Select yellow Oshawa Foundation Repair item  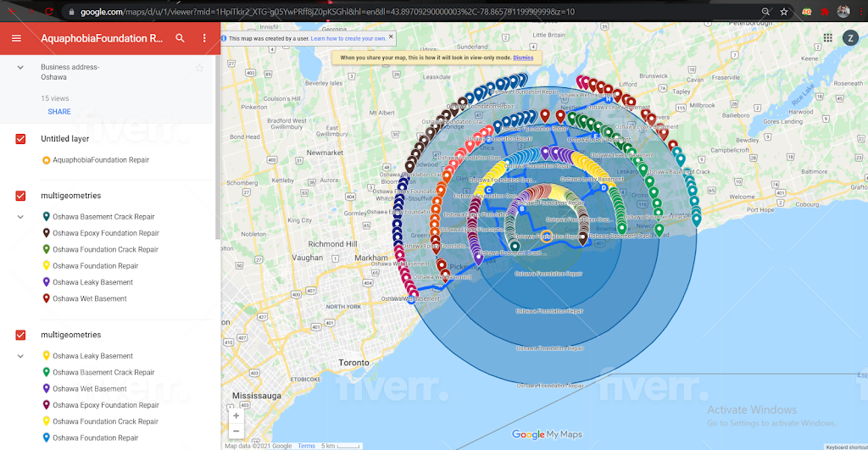point(90,266)
